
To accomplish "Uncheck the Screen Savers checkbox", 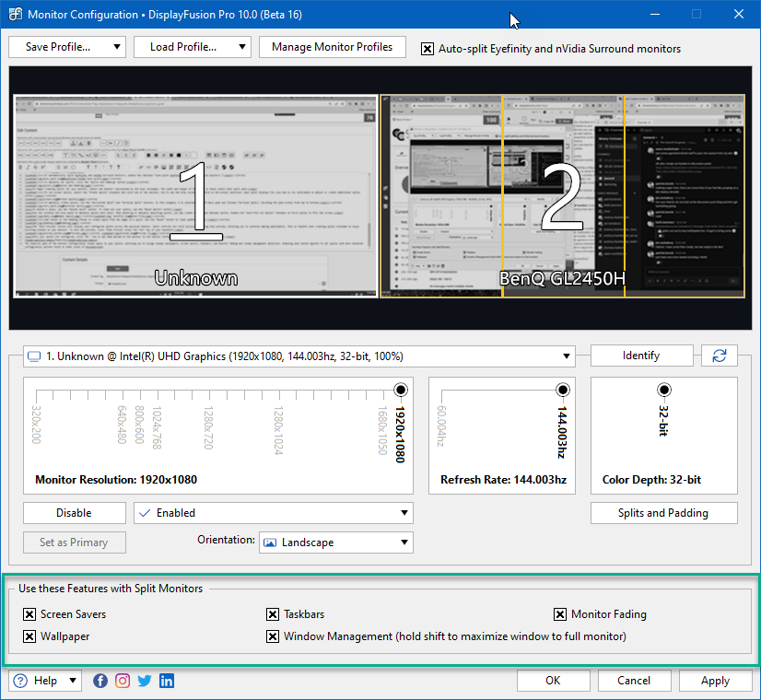I will pos(29,614).
